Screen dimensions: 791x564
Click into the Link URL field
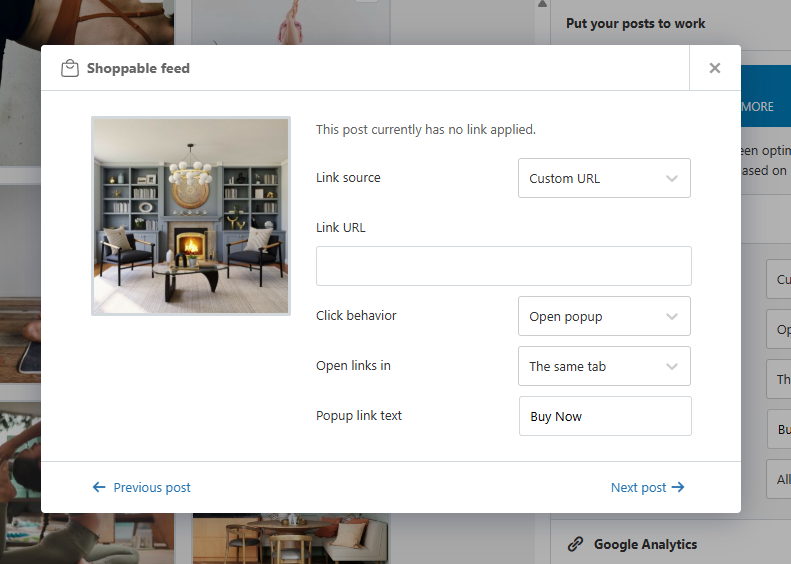pos(503,266)
